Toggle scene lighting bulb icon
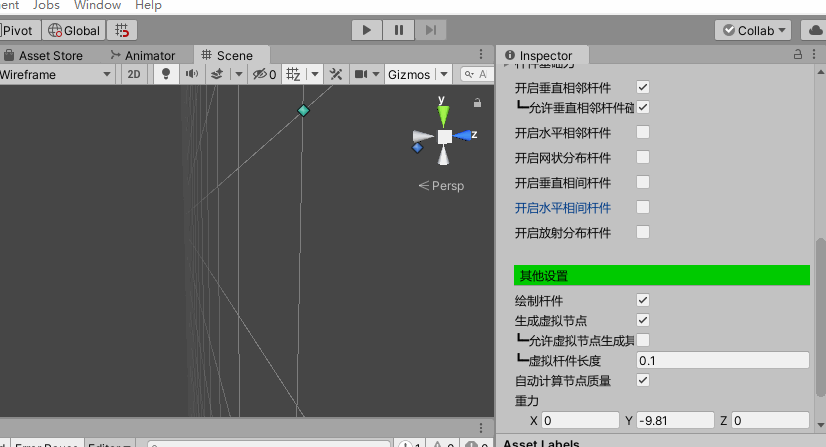Image resolution: width=826 pixels, height=447 pixels. [166, 74]
